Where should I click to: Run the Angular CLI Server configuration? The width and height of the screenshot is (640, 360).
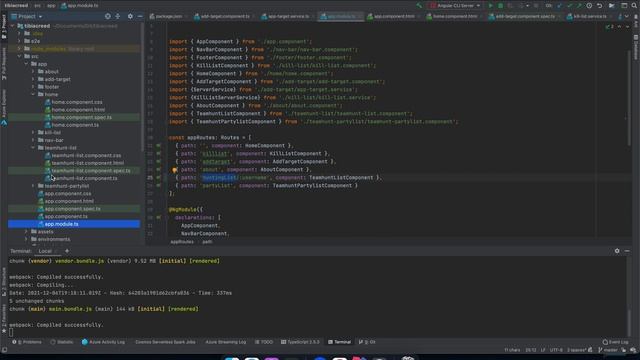(x=491, y=6)
